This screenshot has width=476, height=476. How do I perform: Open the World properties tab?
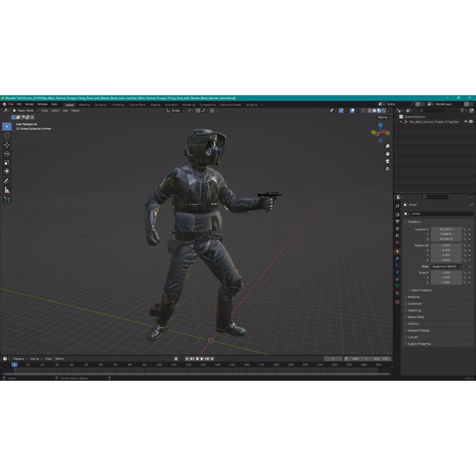click(398, 242)
